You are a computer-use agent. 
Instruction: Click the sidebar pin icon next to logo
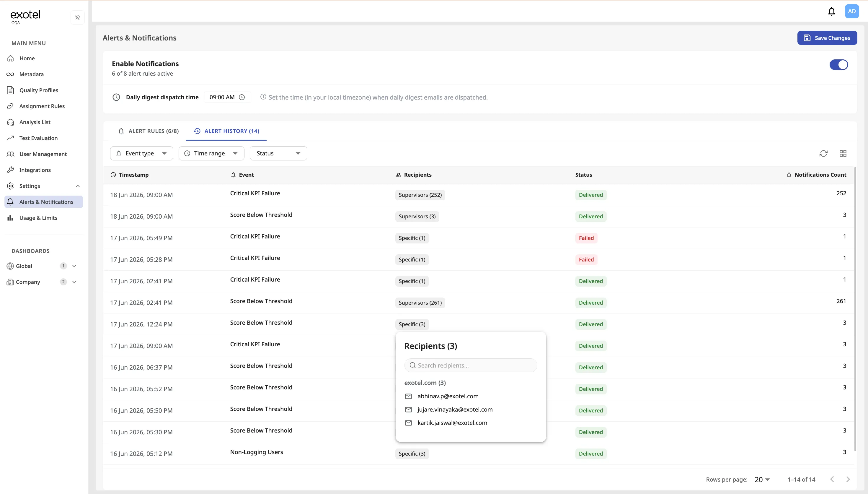click(x=78, y=17)
